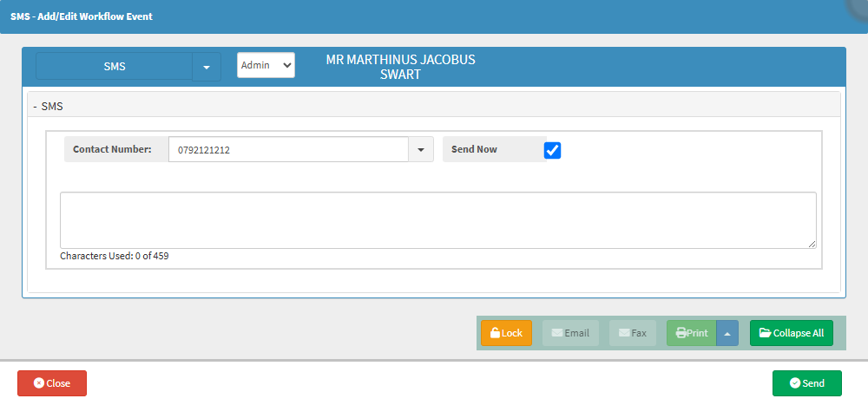The image size is (868, 405).
Task: Click the patient name MR MARTHINUS JACOBUS SWART
Action: 400,67
